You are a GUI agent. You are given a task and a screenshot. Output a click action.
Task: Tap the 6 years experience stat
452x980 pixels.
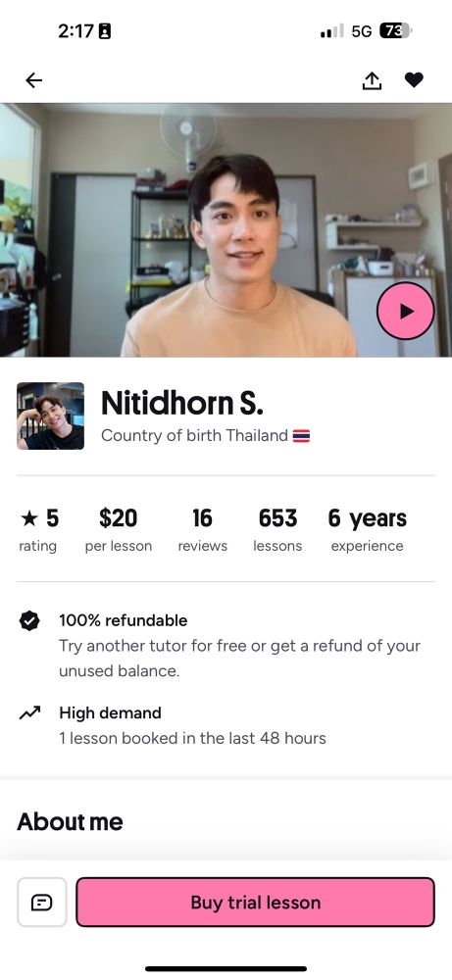click(368, 530)
